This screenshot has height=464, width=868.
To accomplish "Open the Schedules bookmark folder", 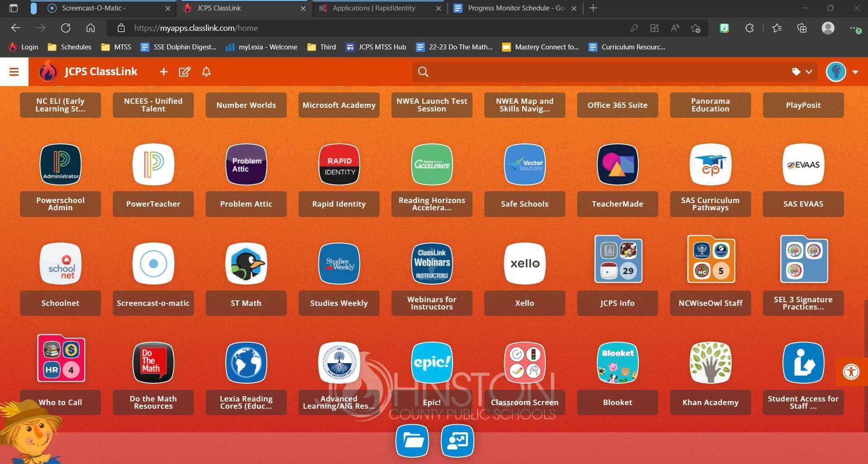I will (70, 47).
